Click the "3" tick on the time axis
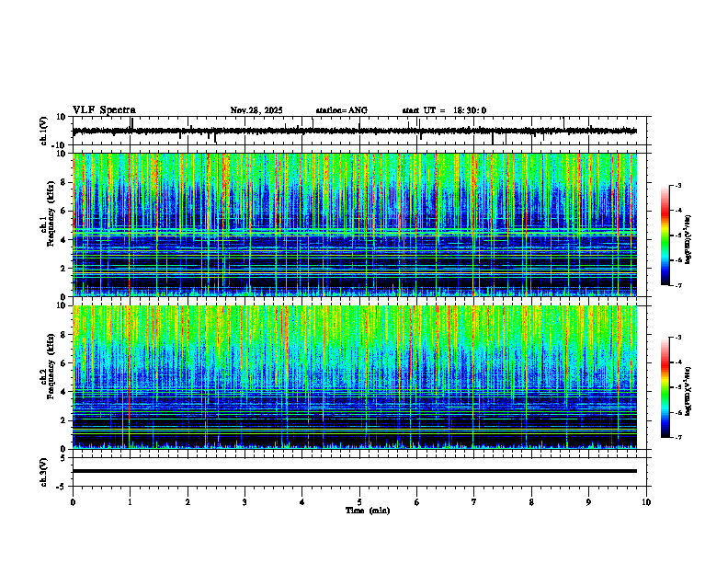The width and height of the screenshot is (728, 563). tap(245, 502)
